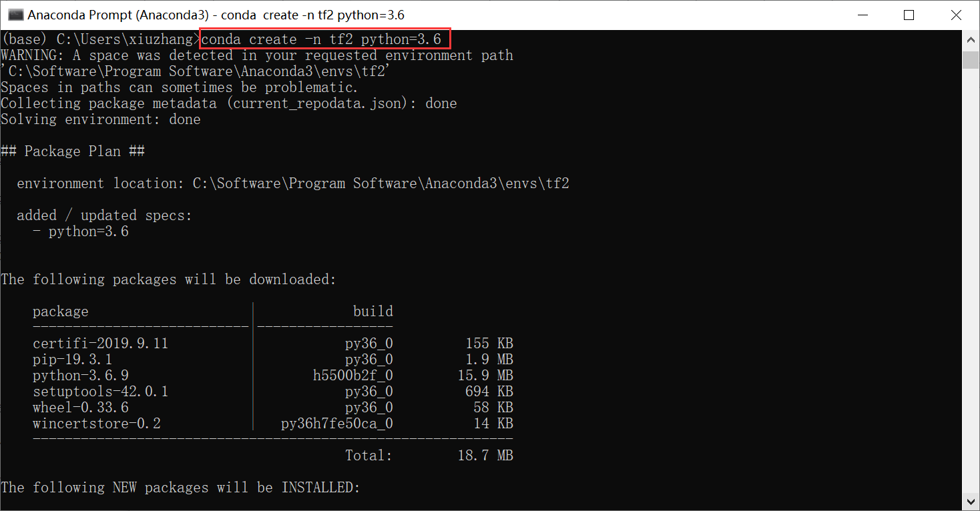Click 'The following packages will be downloaded:'

169,280
